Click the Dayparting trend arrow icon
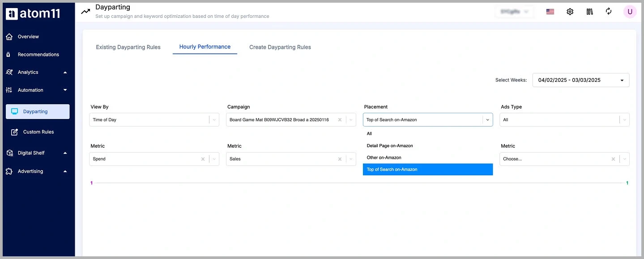Image resolution: width=644 pixels, height=259 pixels. (85, 12)
